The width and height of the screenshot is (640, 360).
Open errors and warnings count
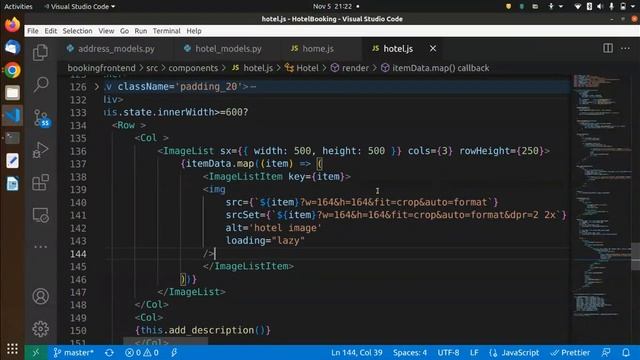(142, 352)
